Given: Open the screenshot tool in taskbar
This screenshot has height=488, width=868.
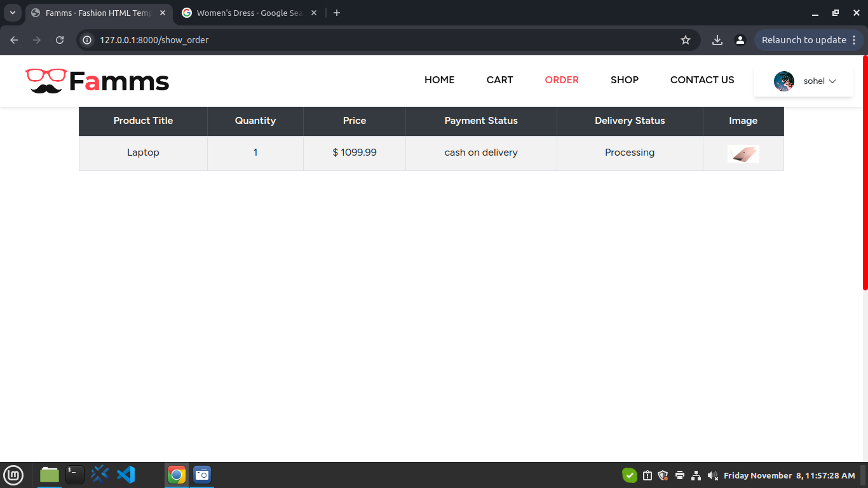Looking at the screenshot, I should point(202,475).
